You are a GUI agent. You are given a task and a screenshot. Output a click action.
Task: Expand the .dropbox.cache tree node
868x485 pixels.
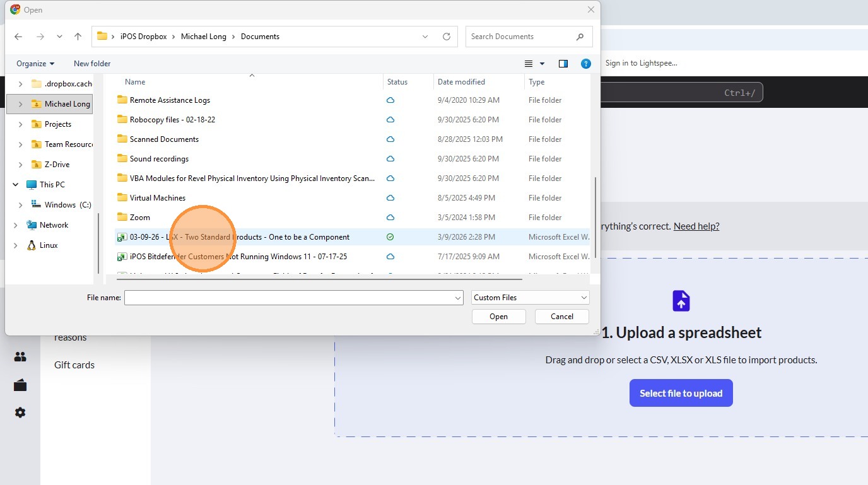(x=21, y=84)
